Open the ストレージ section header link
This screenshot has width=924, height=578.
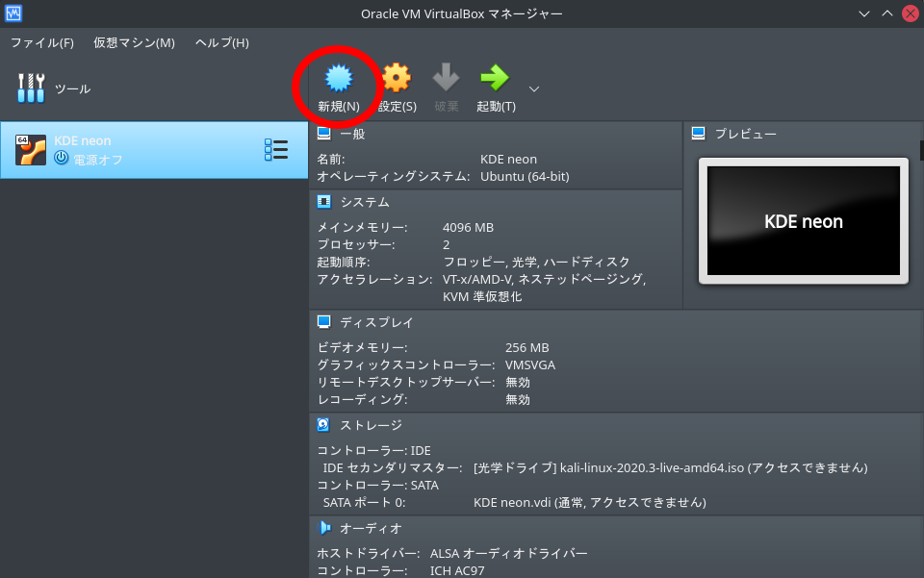[x=371, y=425]
